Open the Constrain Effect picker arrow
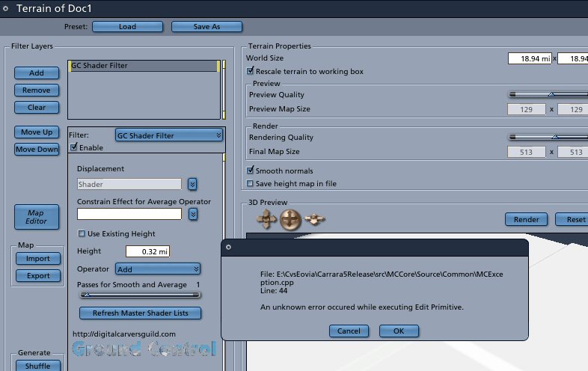This screenshot has width=588, height=371. point(193,214)
